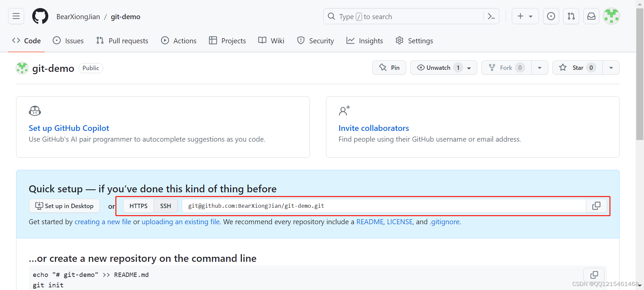Expand the Fork options dropdown arrow

pyautogui.click(x=540, y=68)
